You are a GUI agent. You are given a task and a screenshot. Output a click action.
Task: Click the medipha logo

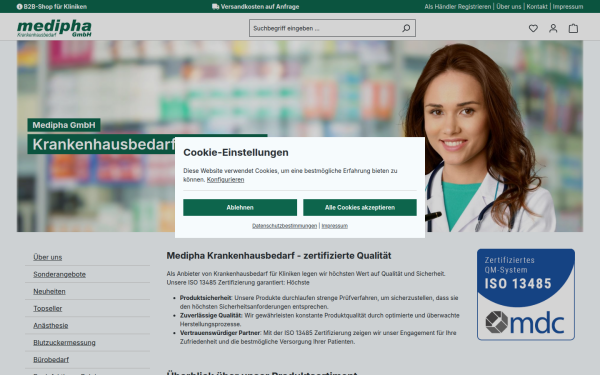coord(54,28)
